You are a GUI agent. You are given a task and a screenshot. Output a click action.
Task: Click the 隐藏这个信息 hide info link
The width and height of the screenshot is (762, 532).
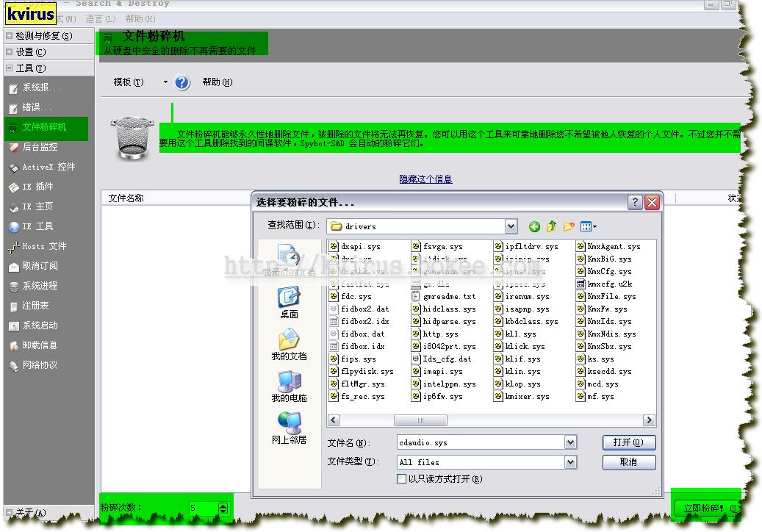click(425, 179)
